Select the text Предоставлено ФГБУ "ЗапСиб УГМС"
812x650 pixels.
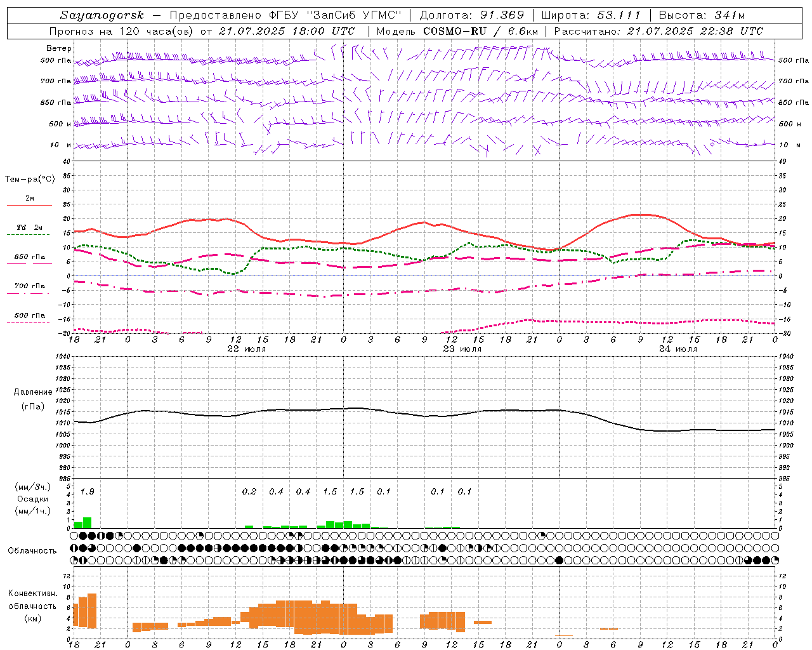tap(286, 15)
